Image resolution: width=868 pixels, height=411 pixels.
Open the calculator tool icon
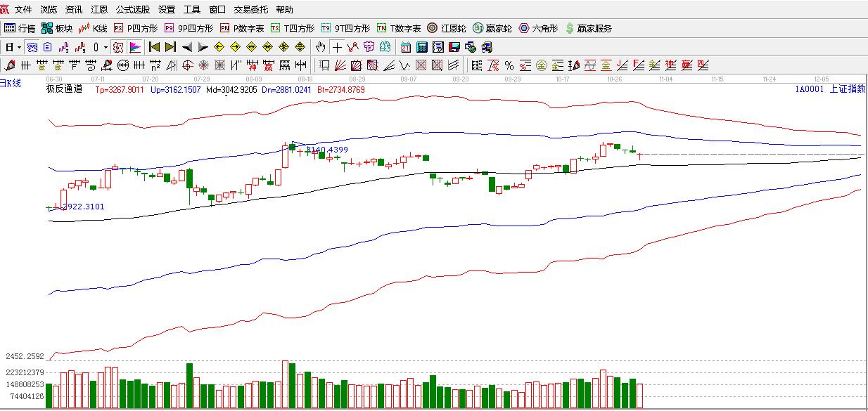pyautogui.click(x=422, y=47)
